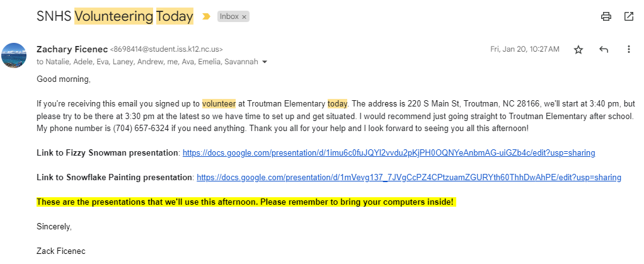Reply to Zachary's email

click(603, 50)
